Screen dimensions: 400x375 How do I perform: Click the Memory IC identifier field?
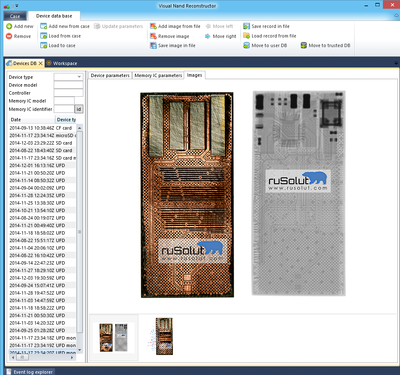click(64, 109)
